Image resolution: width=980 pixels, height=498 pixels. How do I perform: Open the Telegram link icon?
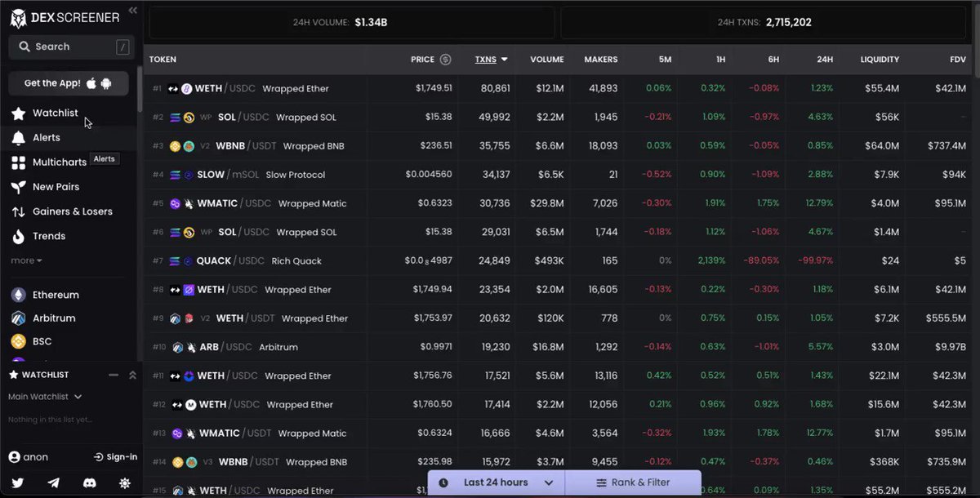[x=53, y=483]
